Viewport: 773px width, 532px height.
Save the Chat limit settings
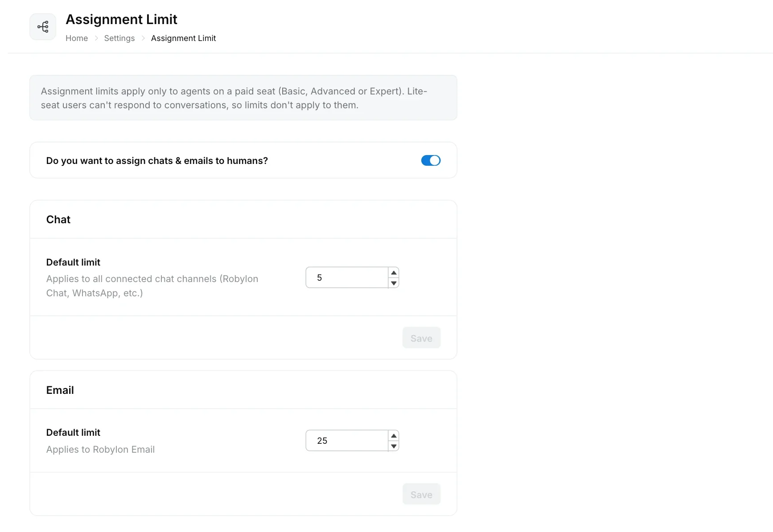(421, 338)
